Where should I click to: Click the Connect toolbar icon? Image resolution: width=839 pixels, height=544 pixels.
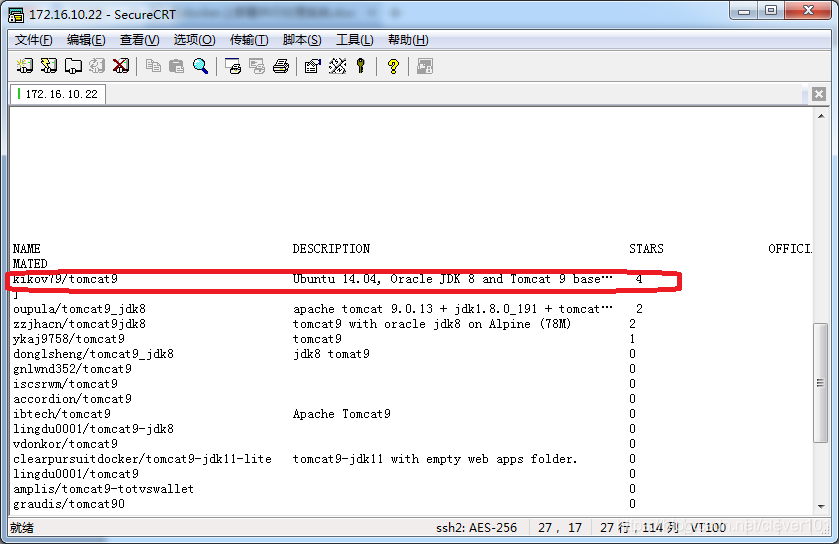click(24, 66)
